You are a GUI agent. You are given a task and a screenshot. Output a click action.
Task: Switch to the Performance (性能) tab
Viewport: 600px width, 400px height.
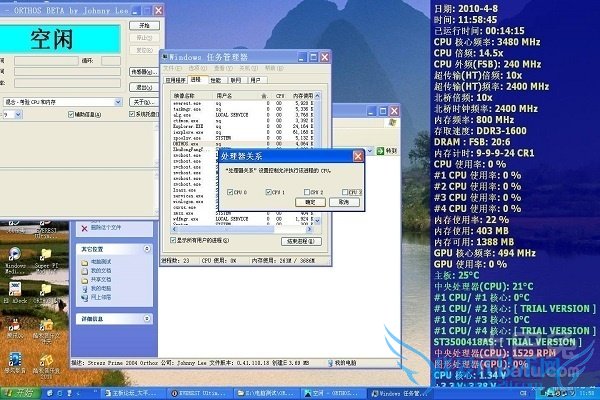point(216,79)
